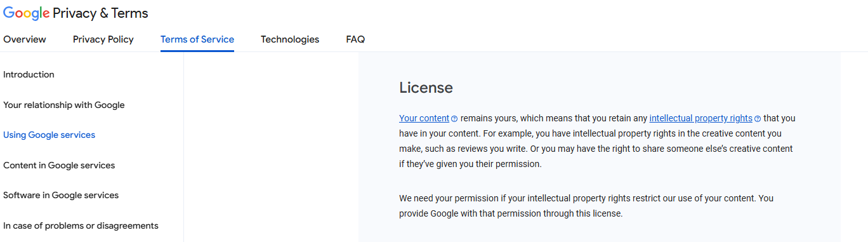
Task: Open Software in Google services section
Action: point(61,195)
